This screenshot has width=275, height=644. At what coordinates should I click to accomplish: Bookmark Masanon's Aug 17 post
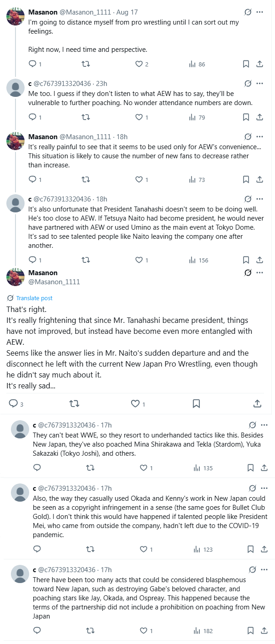tap(246, 64)
